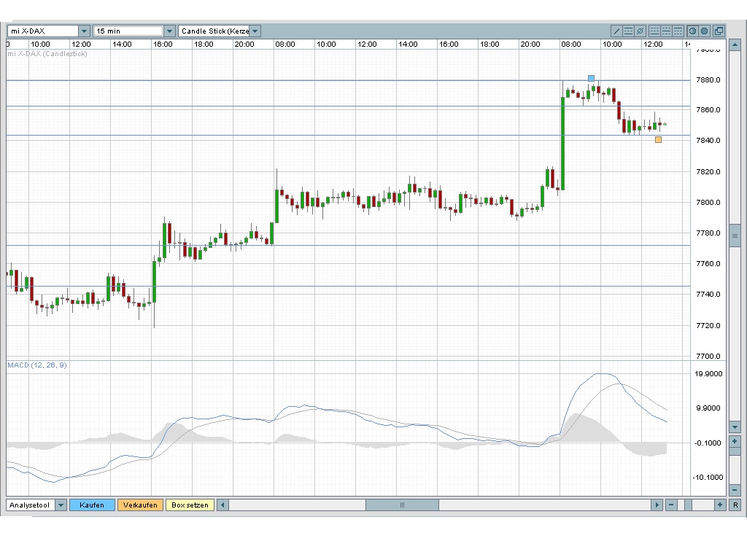Click the zoom-in plus button
Screen dimensions: 747x560
pyautogui.click(x=720, y=505)
